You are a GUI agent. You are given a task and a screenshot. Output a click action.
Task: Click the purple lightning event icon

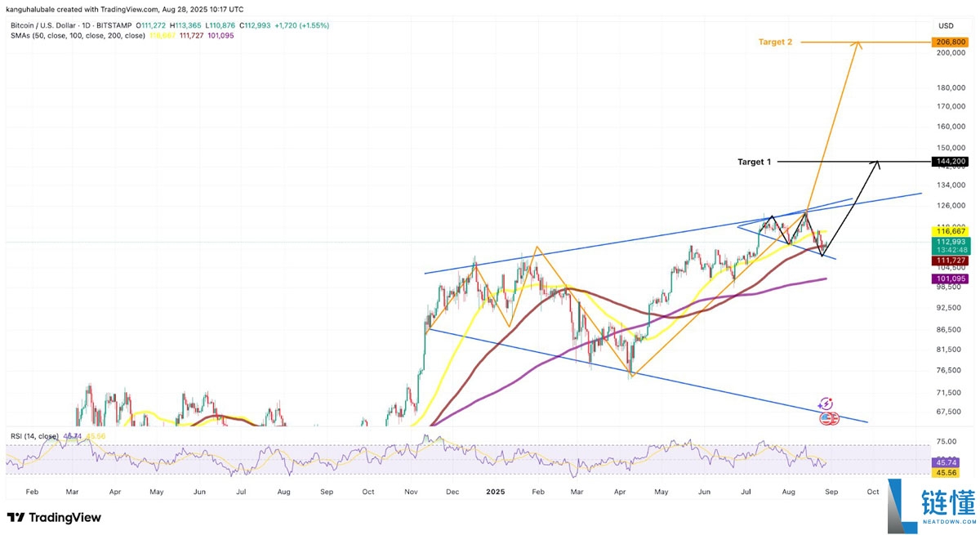pos(825,403)
